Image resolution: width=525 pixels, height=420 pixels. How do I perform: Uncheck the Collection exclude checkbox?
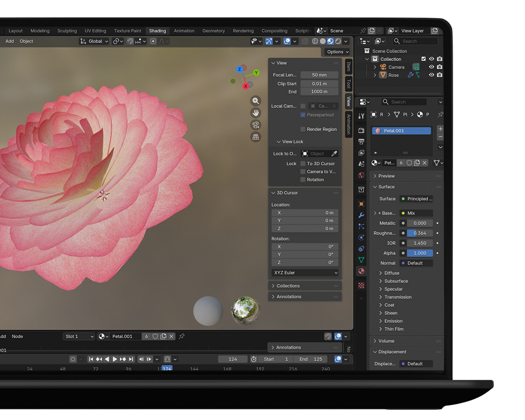tap(424, 59)
